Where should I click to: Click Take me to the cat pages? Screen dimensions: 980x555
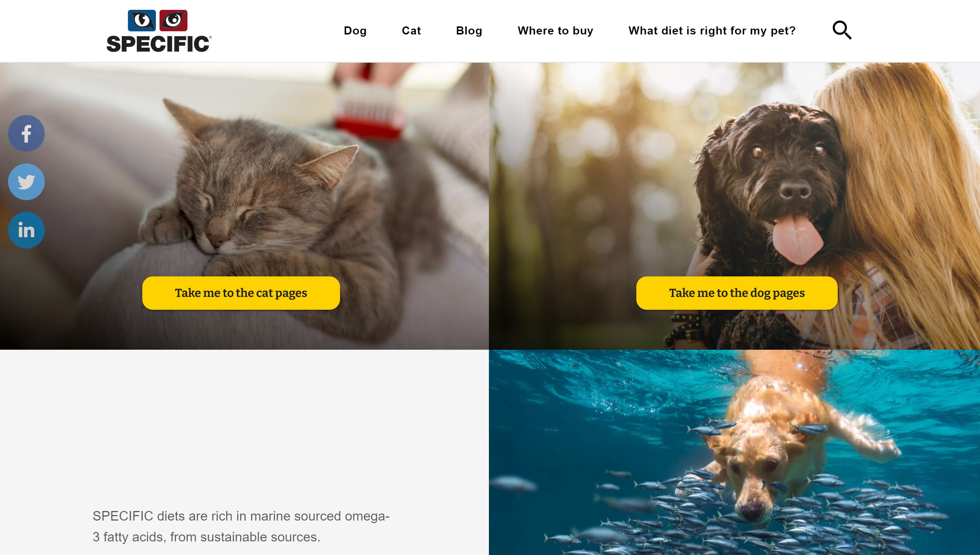coord(241,293)
